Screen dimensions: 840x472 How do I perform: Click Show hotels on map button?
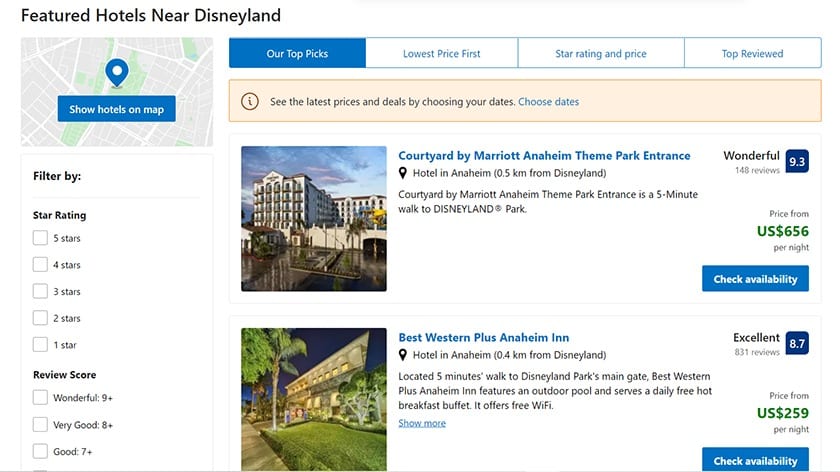117,109
